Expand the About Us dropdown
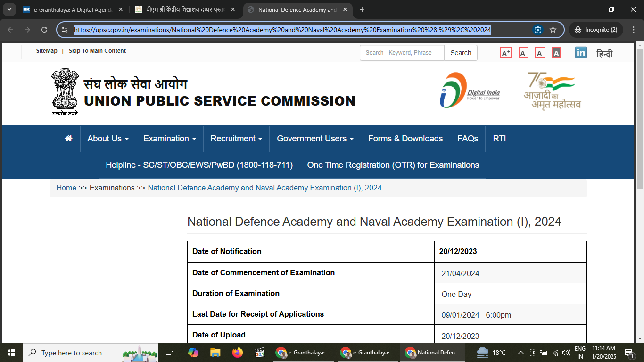Screen dimensions: 644x362 (x=108, y=139)
